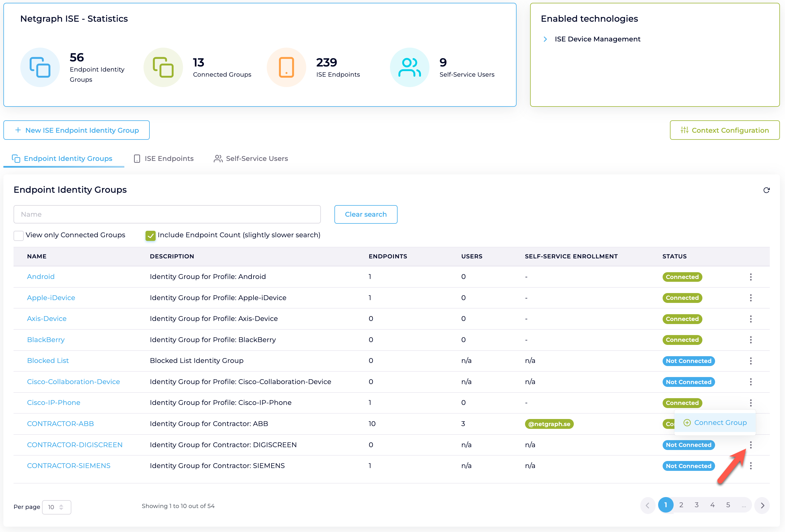Open three-dot menu for Blocked List row

(x=751, y=361)
